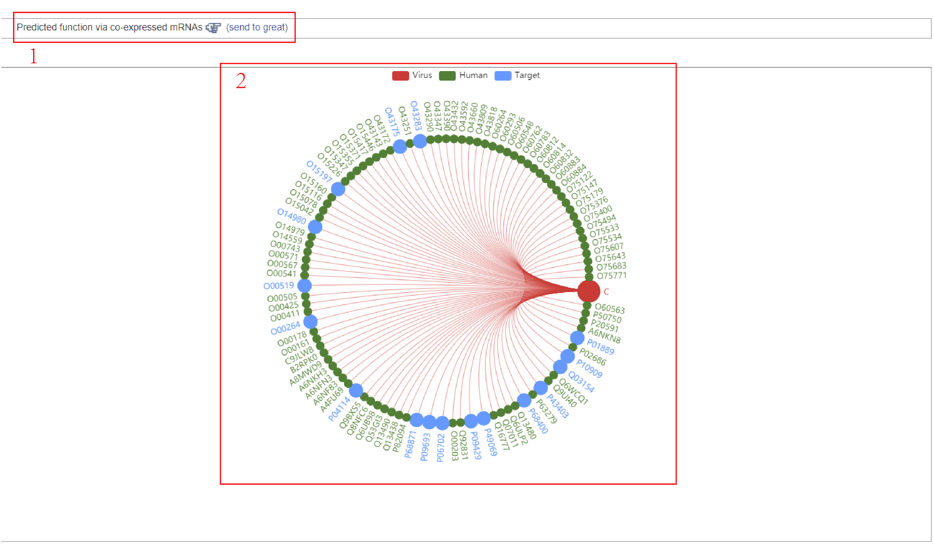Screen dimensions: 934x560
Task: Click the 'Predicted function via co-expressed mRNAs' heading
Action: point(109,27)
